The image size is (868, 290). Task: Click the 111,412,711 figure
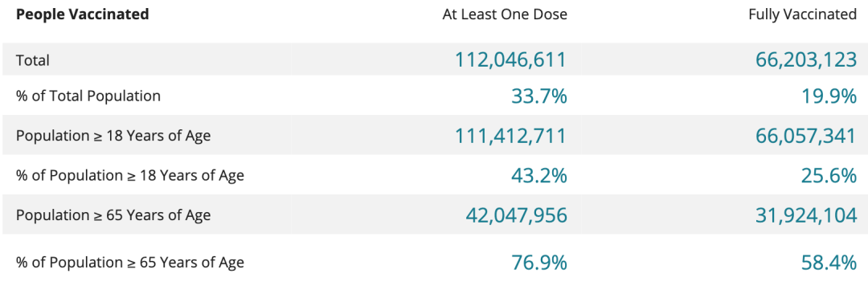click(x=511, y=136)
